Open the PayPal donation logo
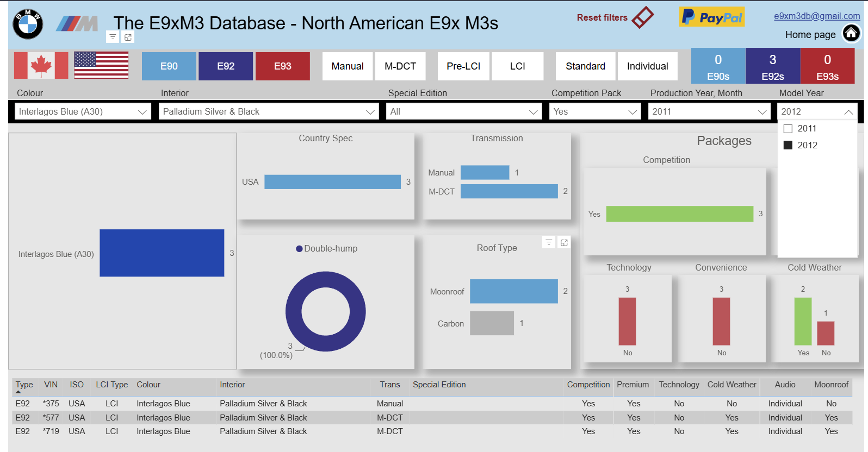The image size is (868, 452). pos(712,17)
